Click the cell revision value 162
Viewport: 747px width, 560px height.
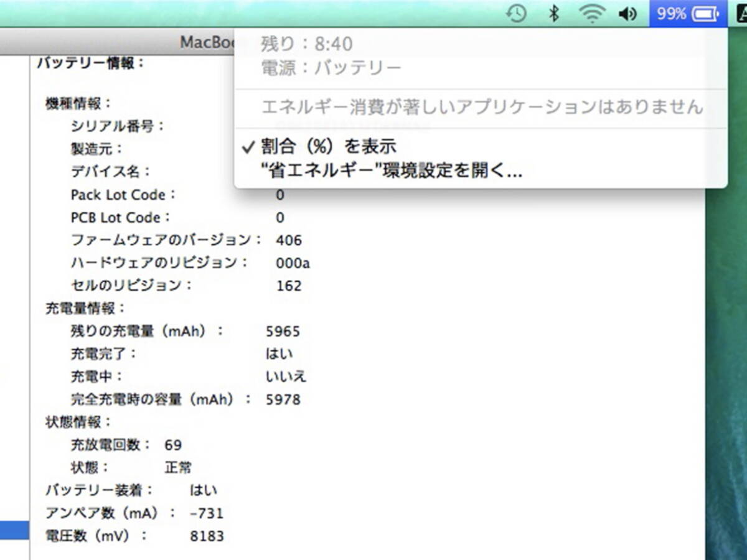click(x=289, y=286)
